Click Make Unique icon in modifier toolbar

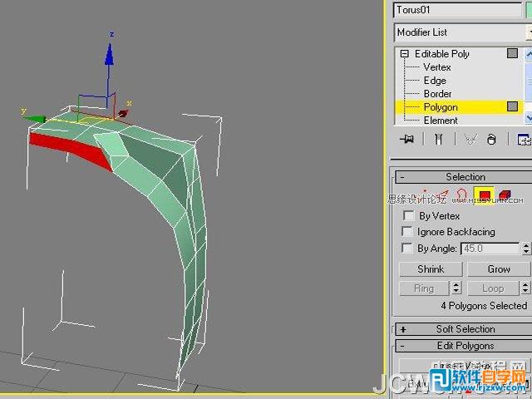tap(470, 139)
